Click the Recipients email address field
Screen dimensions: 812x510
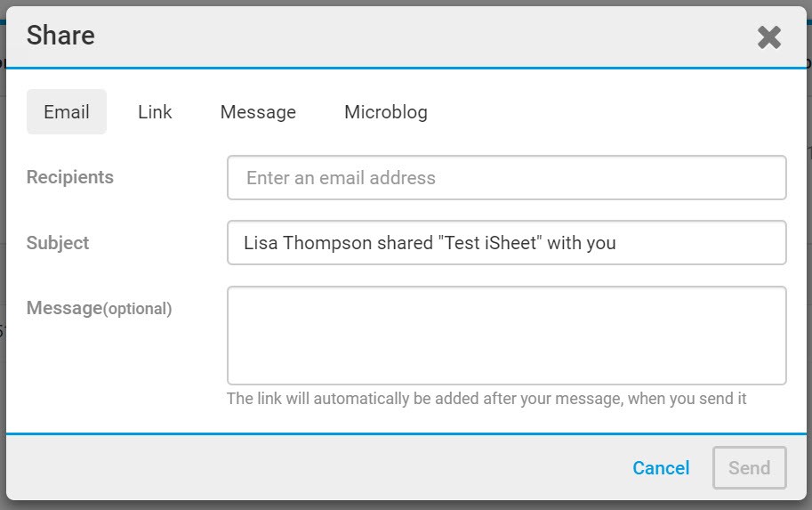[x=506, y=178]
